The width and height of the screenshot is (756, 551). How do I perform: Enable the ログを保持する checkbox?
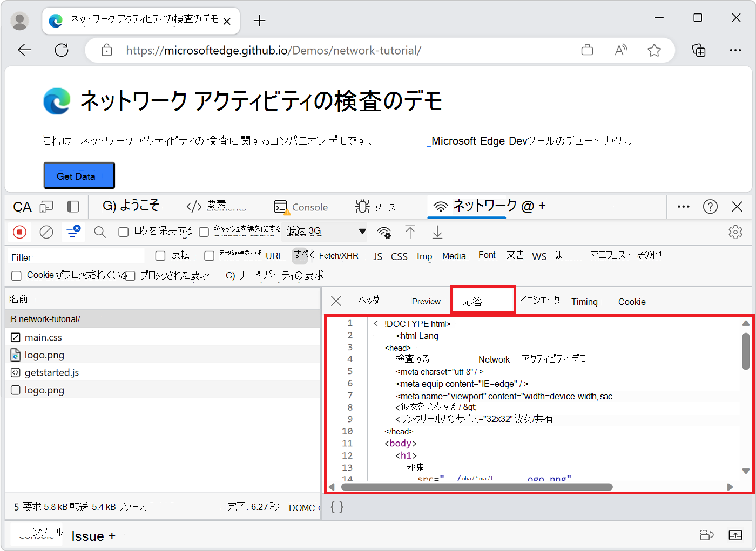click(x=124, y=232)
